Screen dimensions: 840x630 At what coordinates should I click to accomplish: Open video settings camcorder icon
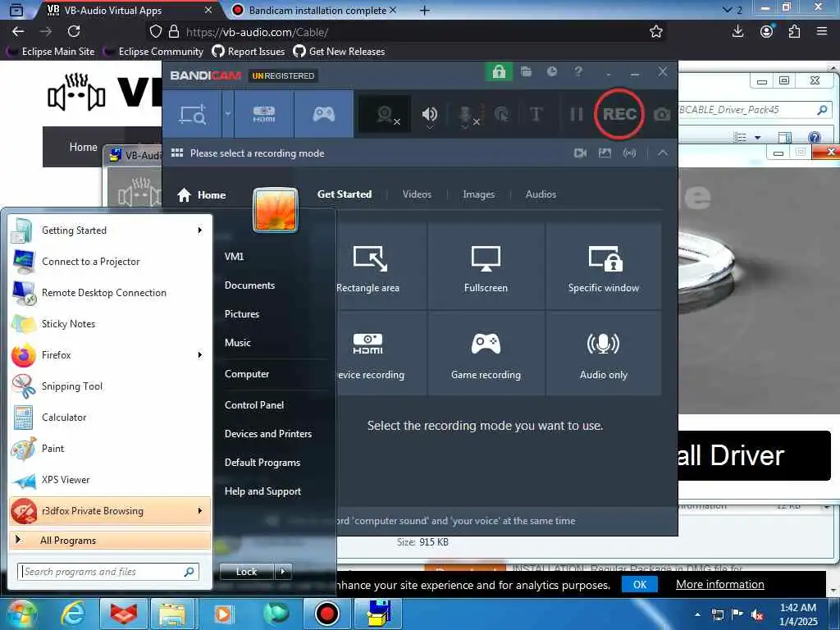(x=580, y=153)
